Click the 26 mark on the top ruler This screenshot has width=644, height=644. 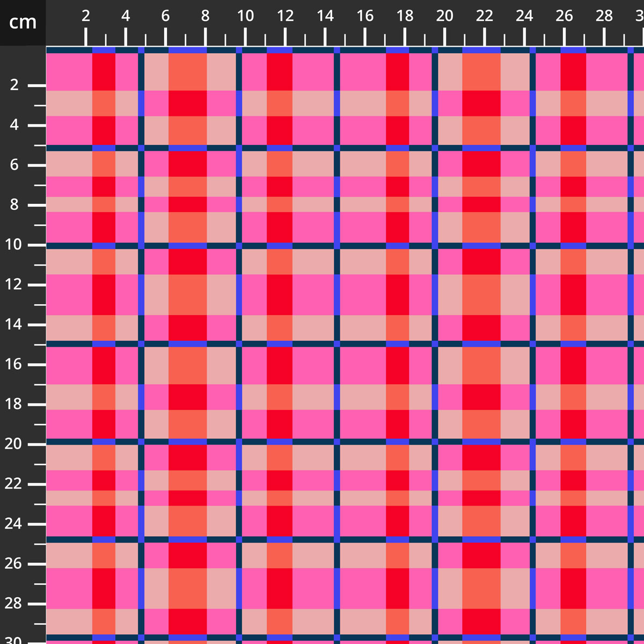coord(564,16)
